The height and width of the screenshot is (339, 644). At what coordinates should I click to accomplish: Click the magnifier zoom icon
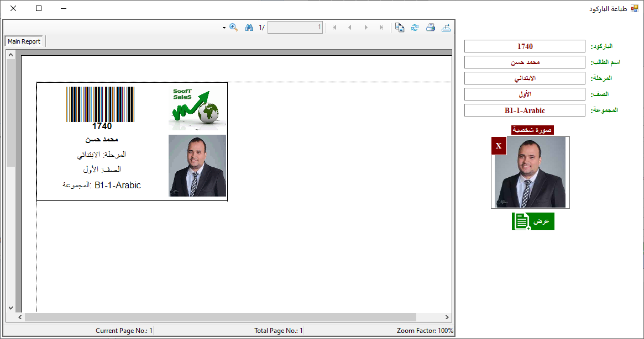coord(233,28)
